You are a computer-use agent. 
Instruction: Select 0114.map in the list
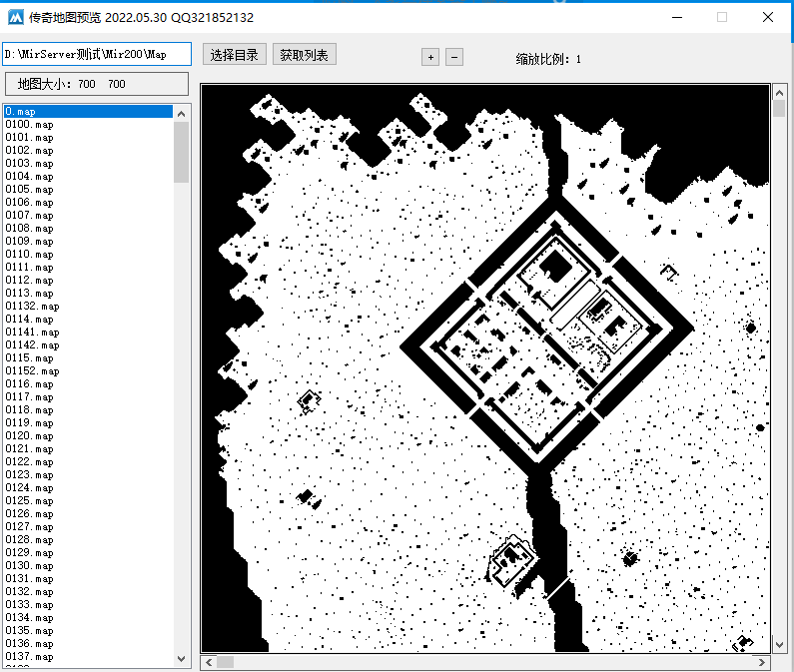click(x=88, y=320)
